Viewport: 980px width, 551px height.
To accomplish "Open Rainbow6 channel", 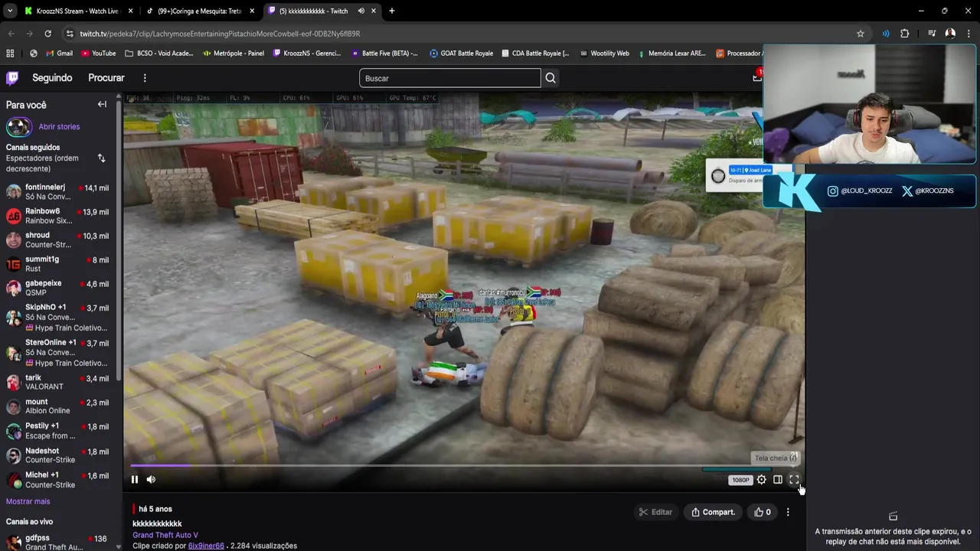I will tap(58, 216).
